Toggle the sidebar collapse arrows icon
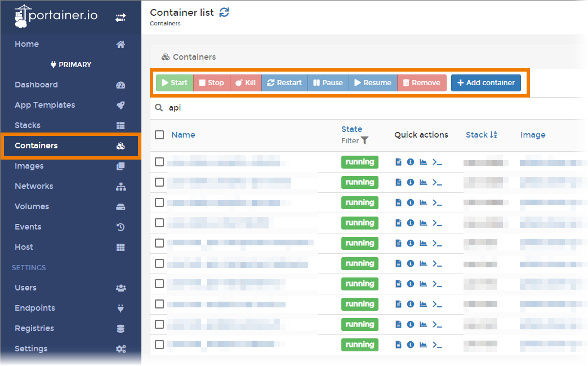Screen dimensions: 588x366 121,17
